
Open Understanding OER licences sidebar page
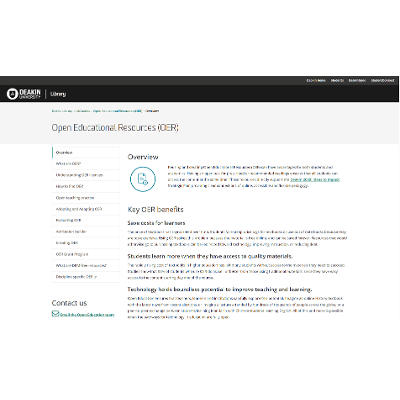click(x=86, y=175)
